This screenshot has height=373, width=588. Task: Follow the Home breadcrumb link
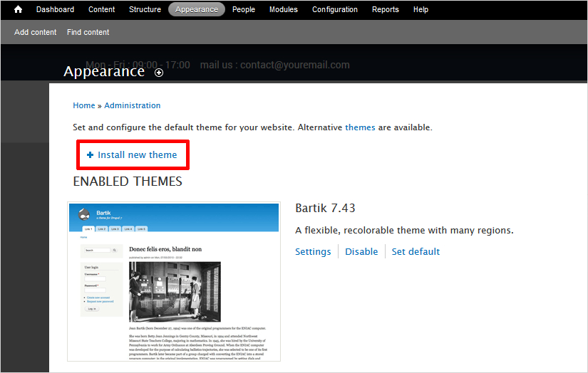pyautogui.click(x=84, y=105)
